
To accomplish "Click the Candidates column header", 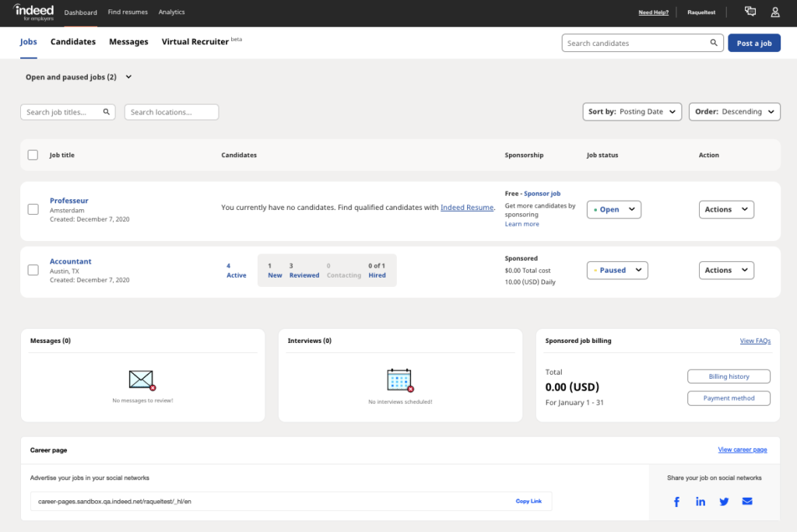I will [239, 155].
